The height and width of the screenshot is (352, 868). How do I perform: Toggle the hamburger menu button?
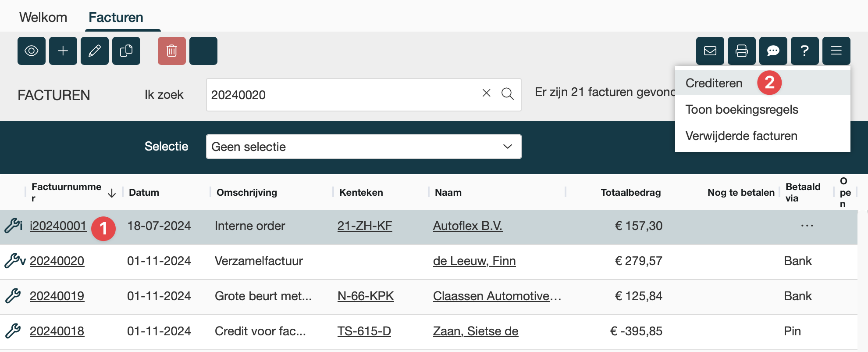coord(836,51)
